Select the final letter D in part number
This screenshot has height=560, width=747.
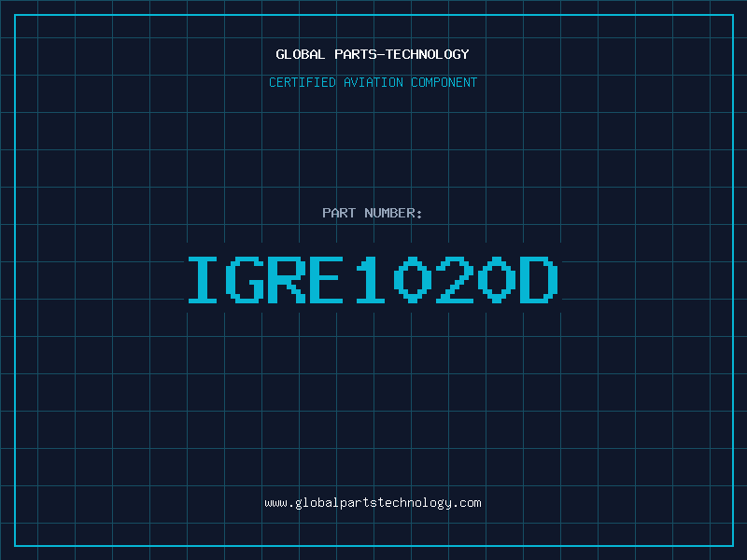click(x=538, y=280)
